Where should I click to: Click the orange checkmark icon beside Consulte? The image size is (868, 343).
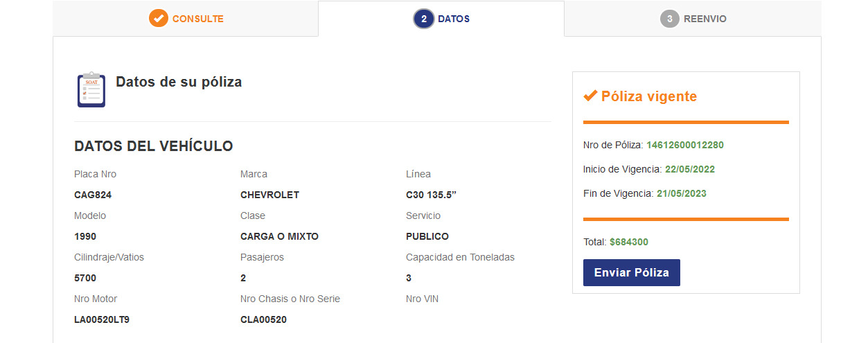[159, 19]
